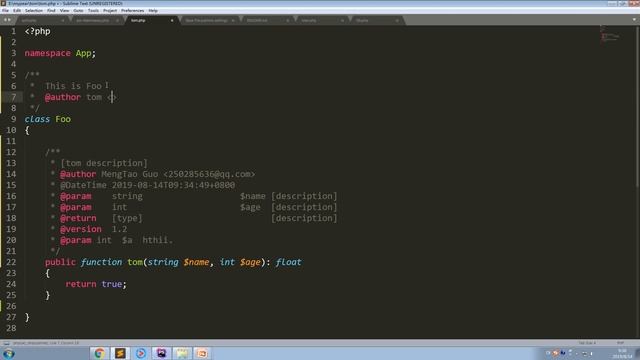Click '[tom description]' comment text

pyautogui.click(x=104, y=163)
